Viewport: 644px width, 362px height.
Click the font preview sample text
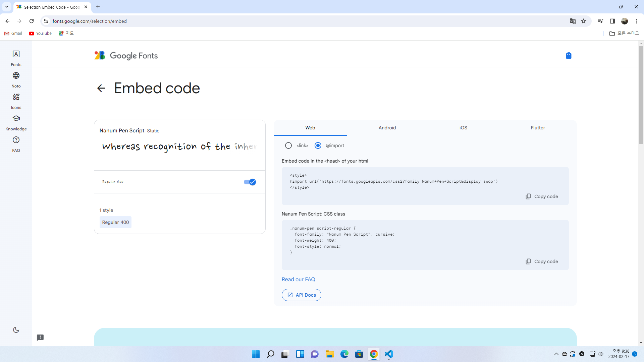180,147
